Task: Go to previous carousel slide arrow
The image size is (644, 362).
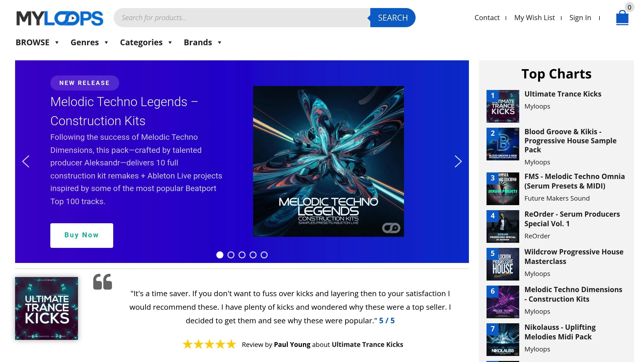Action: (26, 161)
